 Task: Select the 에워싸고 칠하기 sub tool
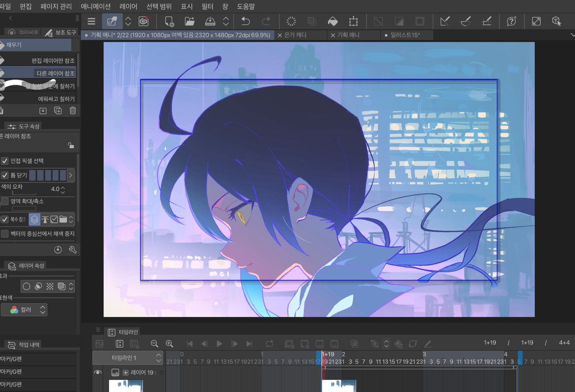point(38,99)
